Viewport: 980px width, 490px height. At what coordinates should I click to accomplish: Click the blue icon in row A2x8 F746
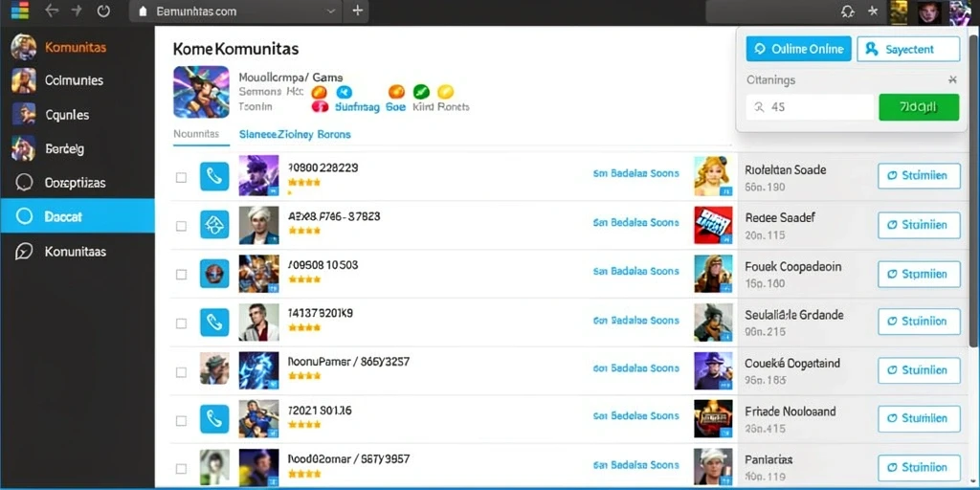[x=214, y=224]
